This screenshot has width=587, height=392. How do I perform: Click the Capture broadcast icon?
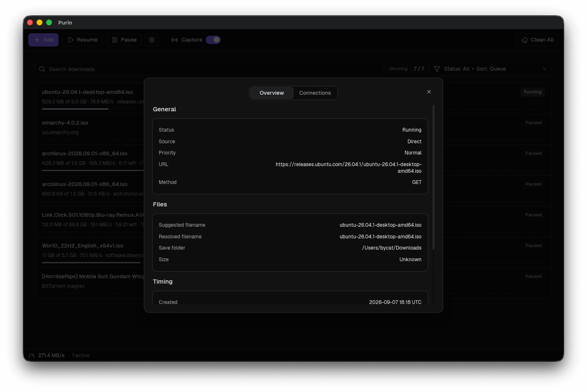click(175, 40)
